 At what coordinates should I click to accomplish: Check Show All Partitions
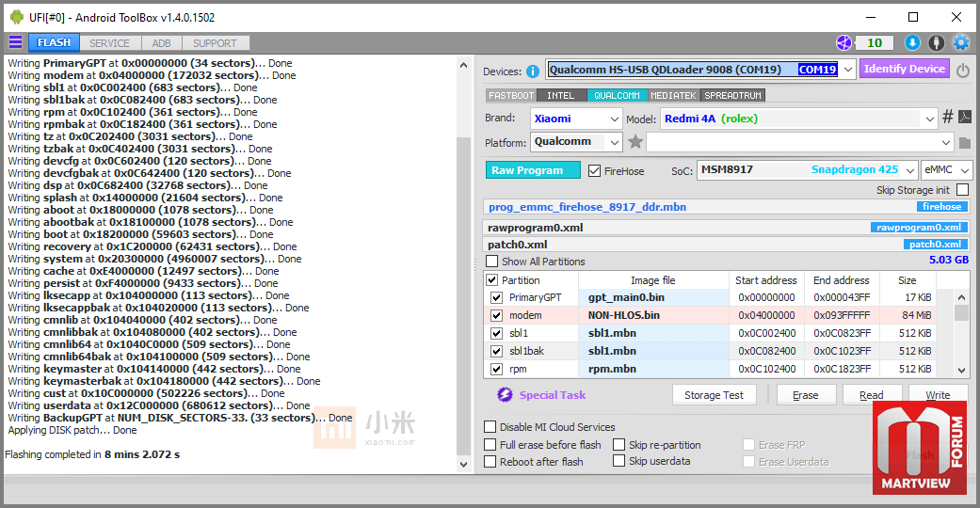(492, 262)
